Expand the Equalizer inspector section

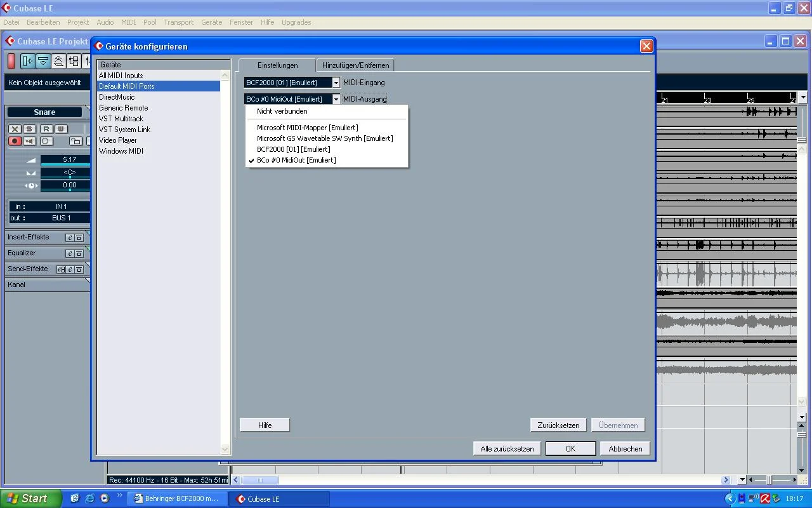[22, 253]
